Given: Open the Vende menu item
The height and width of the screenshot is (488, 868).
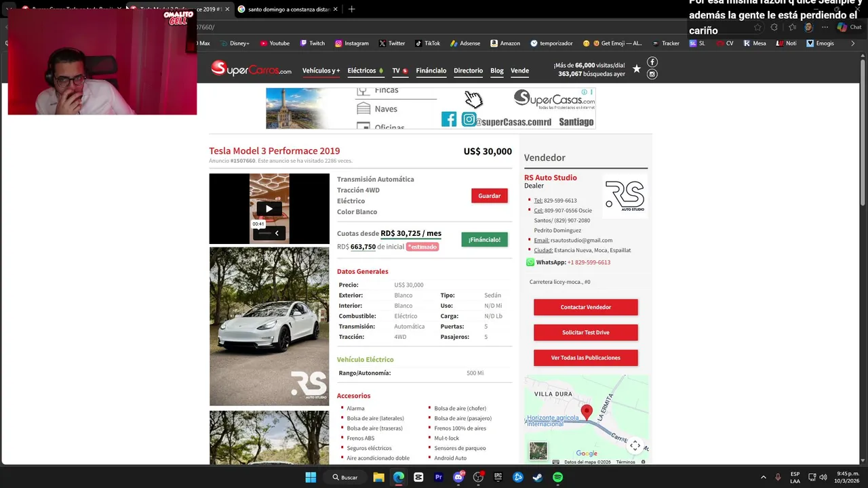Looking at the screenshot, I should 519,70.
